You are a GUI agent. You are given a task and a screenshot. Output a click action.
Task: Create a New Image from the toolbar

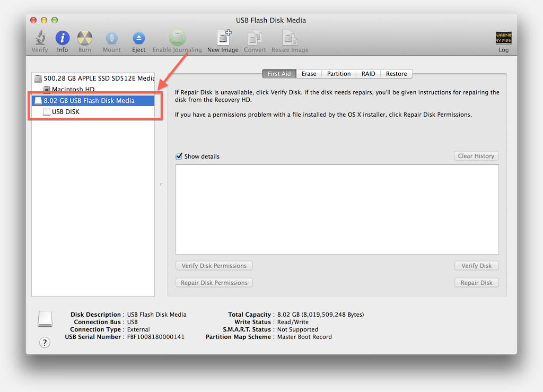(223, 37)
